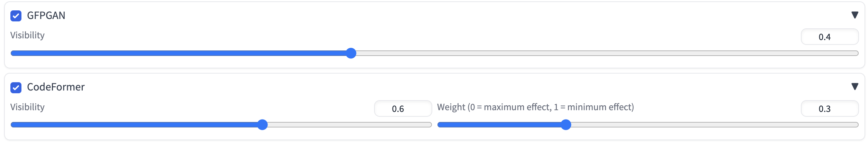
Task: Click the CodeFormer Visibility slider handle
Action: pyautogui.click(x=263, y=125)
